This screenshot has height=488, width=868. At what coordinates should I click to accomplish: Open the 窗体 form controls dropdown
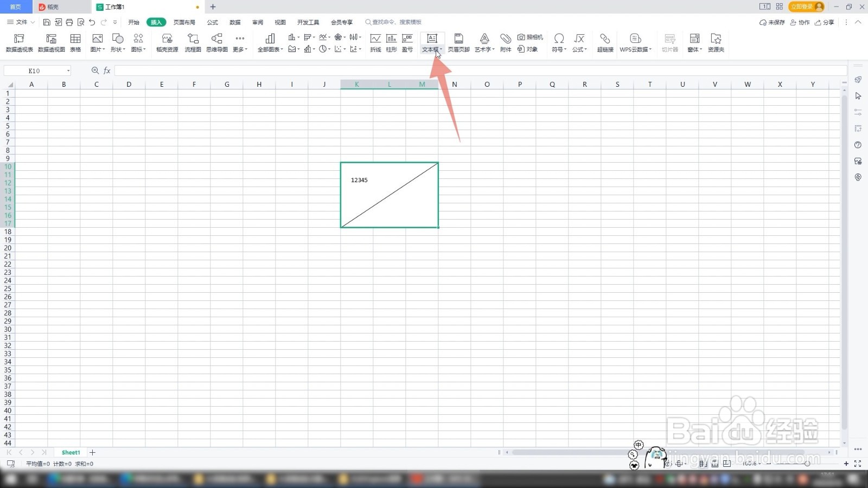694,43
